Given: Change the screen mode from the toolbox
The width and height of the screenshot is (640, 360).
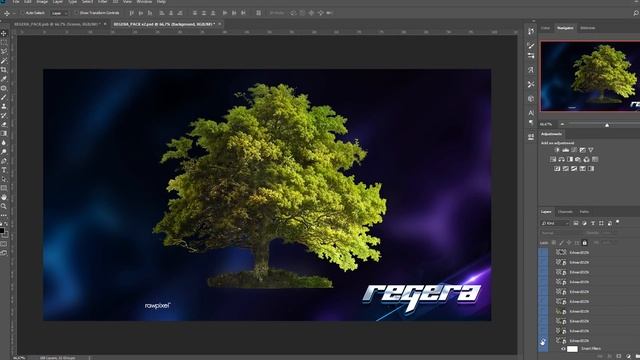Looking at the screenshot, I should (x=4, y=253).
